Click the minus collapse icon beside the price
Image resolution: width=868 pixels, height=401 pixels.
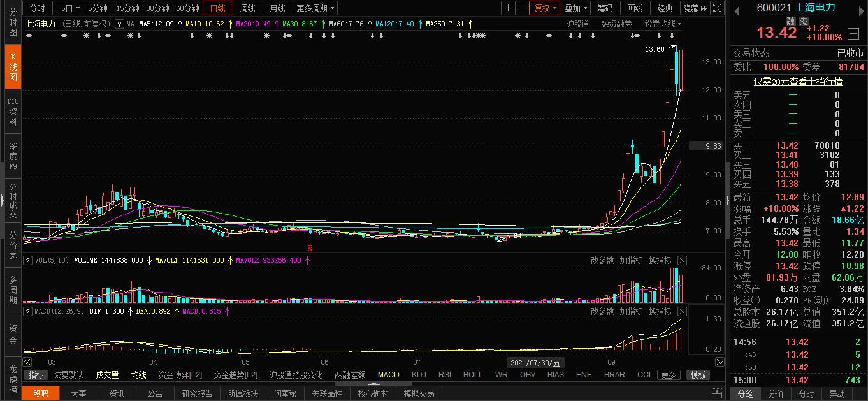point(853,33)
